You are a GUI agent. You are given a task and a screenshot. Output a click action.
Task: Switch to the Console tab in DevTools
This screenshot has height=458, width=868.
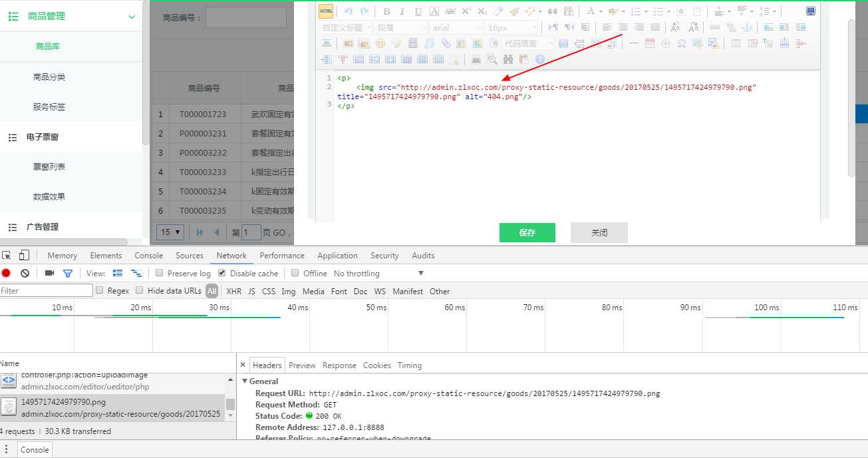(x=148, y=256)
